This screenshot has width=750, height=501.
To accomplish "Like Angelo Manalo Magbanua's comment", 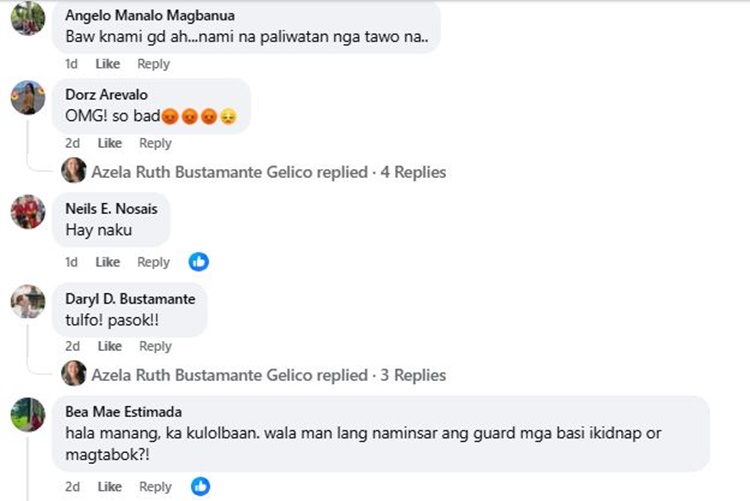I will pos(108,64).
